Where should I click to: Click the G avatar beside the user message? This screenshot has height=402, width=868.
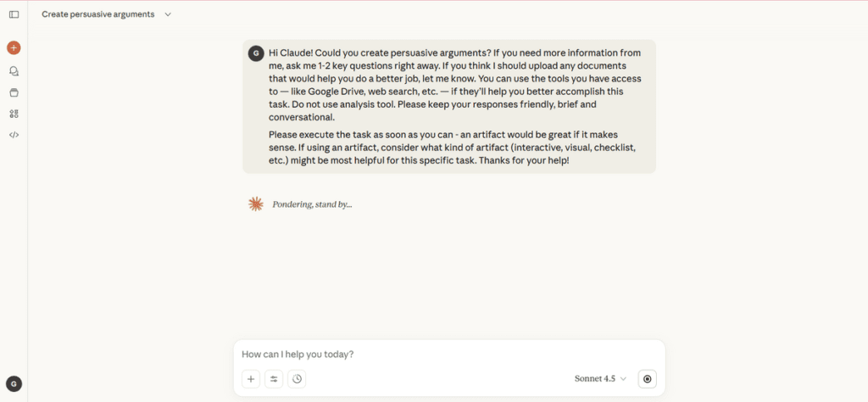pos(255,53)
